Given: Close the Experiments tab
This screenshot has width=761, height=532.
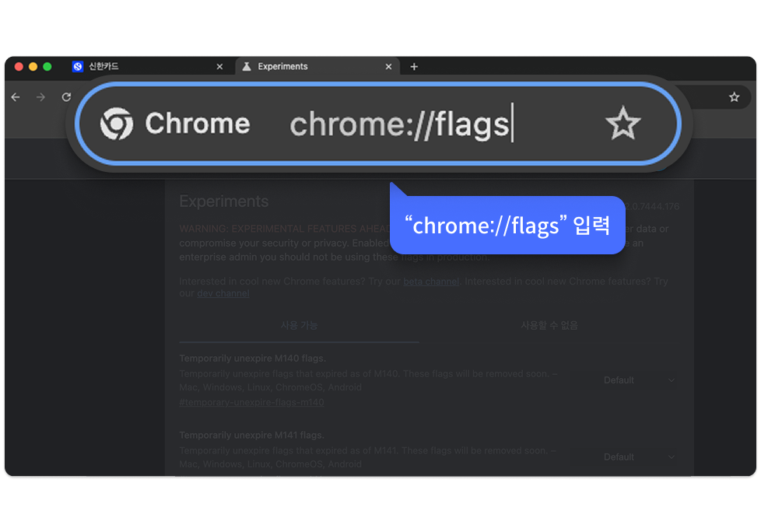Looking at the screenshot, I should [x=389, y=67].
